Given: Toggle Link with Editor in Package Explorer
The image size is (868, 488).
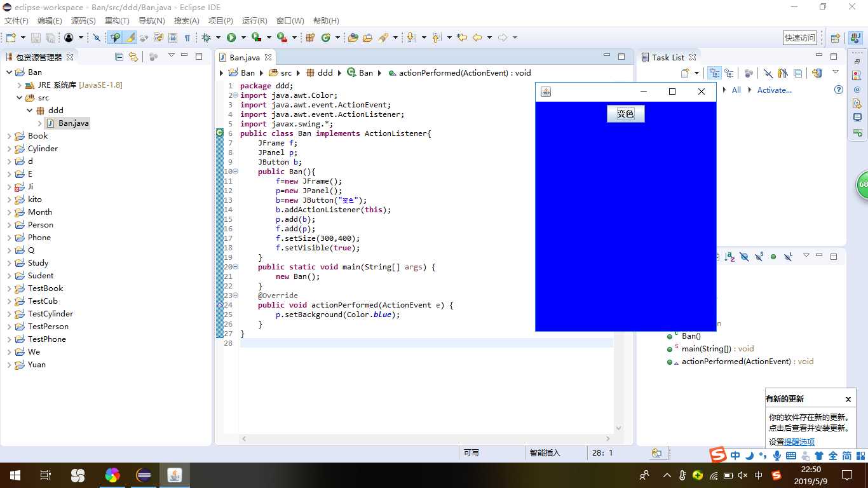Looking at the screenshot, I should [133, 57].
